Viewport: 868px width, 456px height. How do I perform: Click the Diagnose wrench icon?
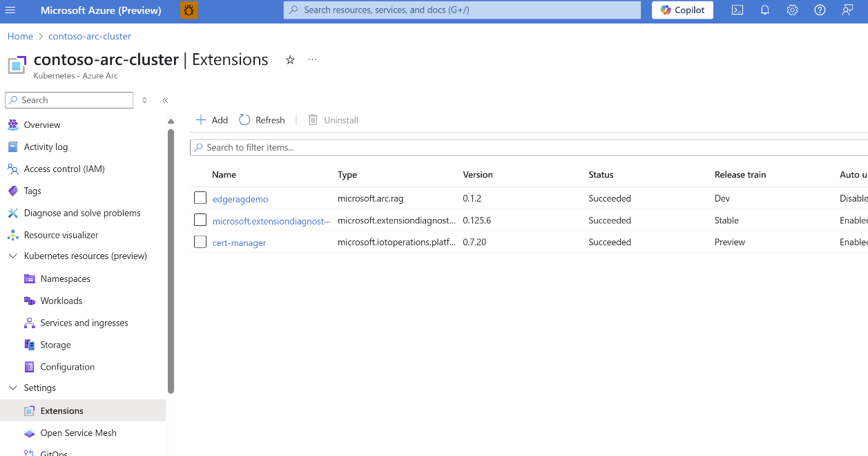[x=12, y=213]
